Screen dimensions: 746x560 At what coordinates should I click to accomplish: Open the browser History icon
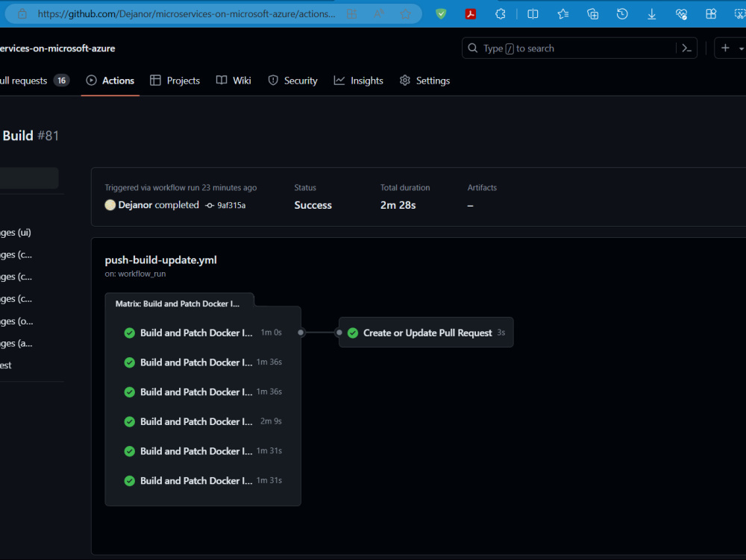coord(622,13)
